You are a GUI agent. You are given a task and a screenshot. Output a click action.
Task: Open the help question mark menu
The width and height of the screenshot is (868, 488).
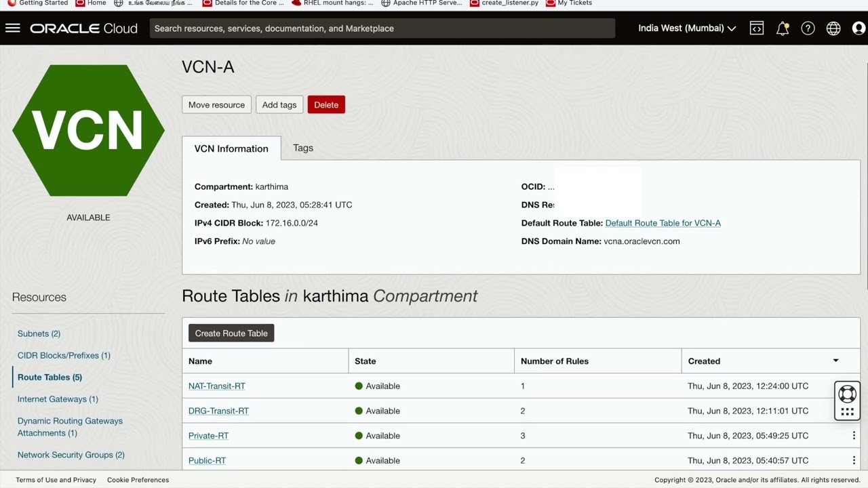(808, 28)
